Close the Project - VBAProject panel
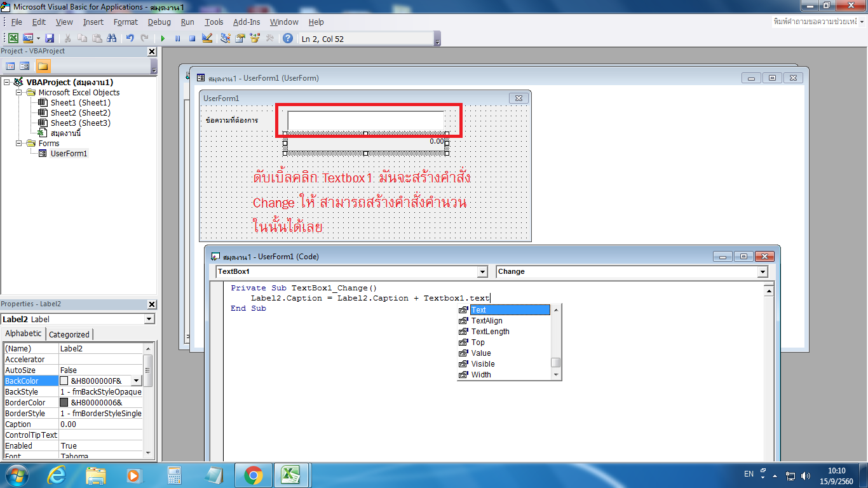The image size is (868, 488). coord(152,51)
